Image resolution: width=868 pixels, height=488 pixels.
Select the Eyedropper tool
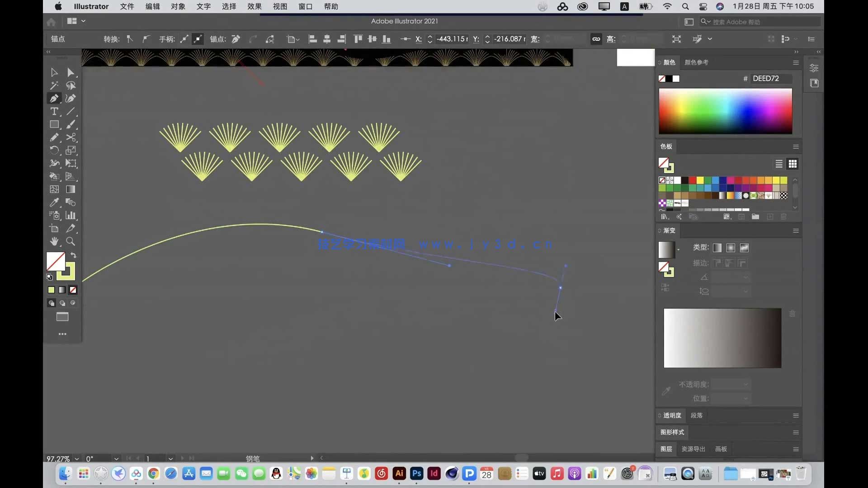coord(54,202)
